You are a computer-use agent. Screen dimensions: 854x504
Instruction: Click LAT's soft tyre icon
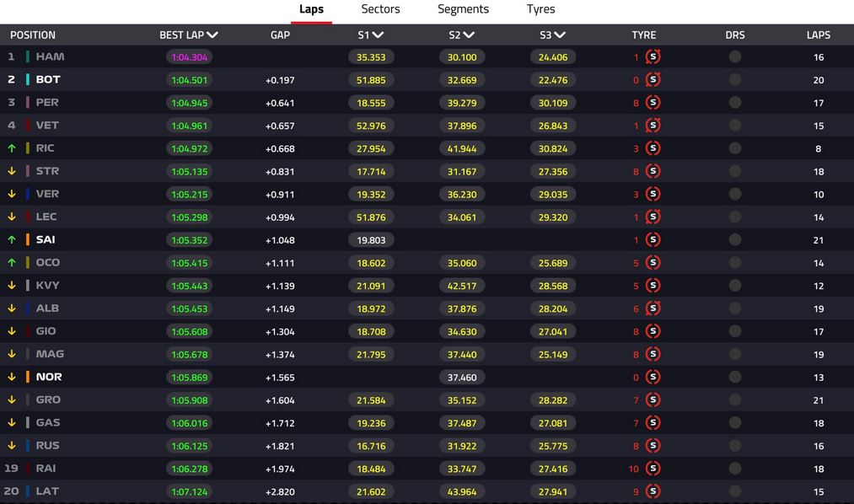pyautogui.click(x=653, y=491)
